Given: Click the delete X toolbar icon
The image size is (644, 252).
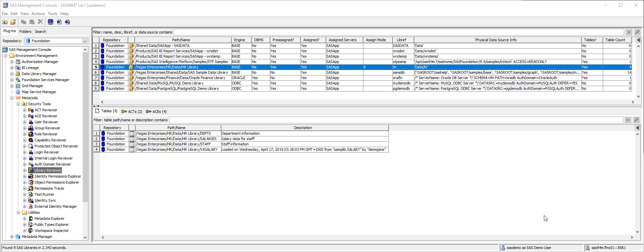Looking at the screenshot, I should [40, 22].
